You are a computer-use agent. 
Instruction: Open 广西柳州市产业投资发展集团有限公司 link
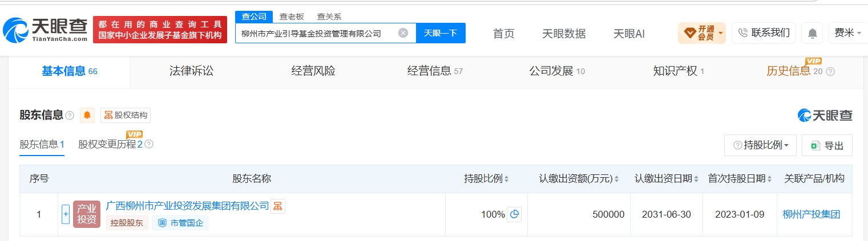(187, 206)
